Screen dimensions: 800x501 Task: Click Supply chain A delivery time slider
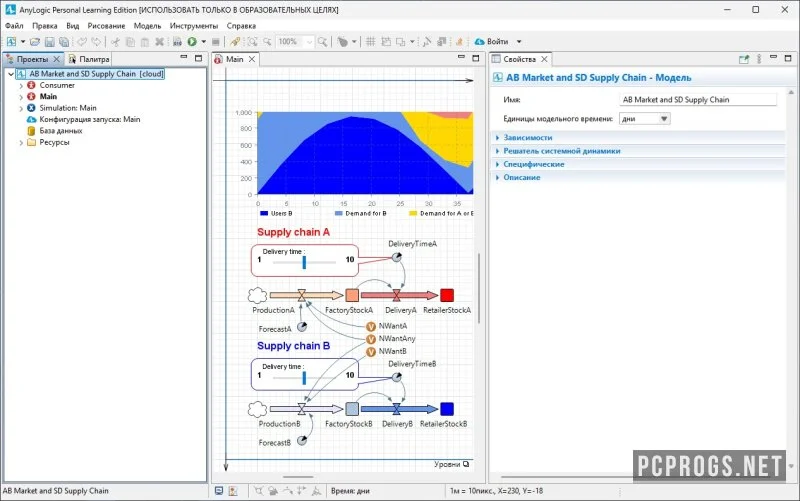coord(304,262)
